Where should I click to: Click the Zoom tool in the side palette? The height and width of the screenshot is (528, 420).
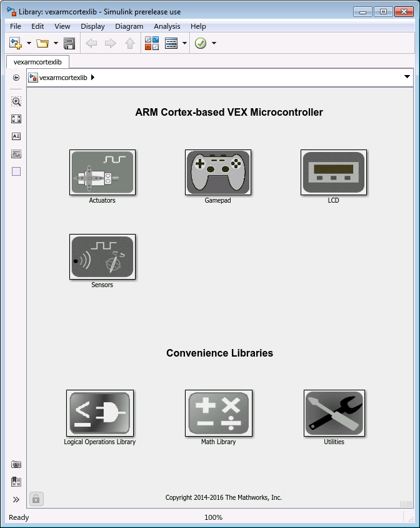click(16, 101)
